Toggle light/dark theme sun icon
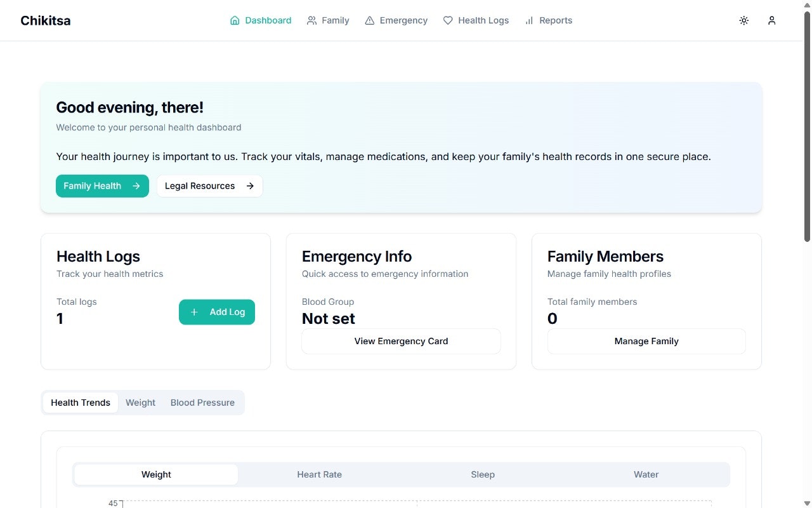This screenshot has height=508, width=812. [x=744, y=20]
